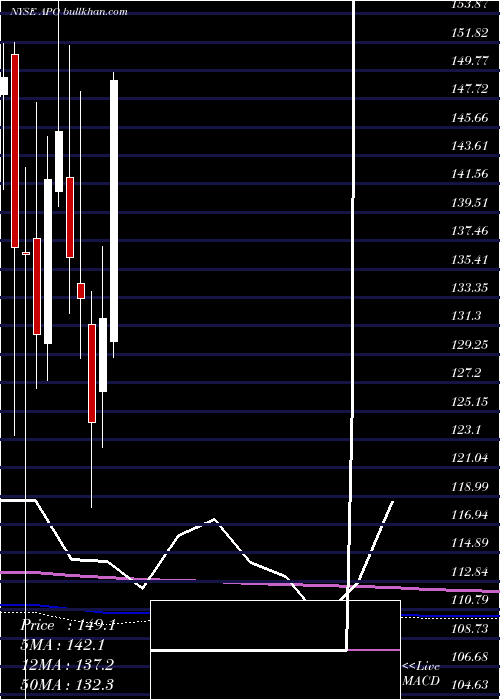
Task: Click the 50MA : 132.3 value
Action: coord(67,684)
